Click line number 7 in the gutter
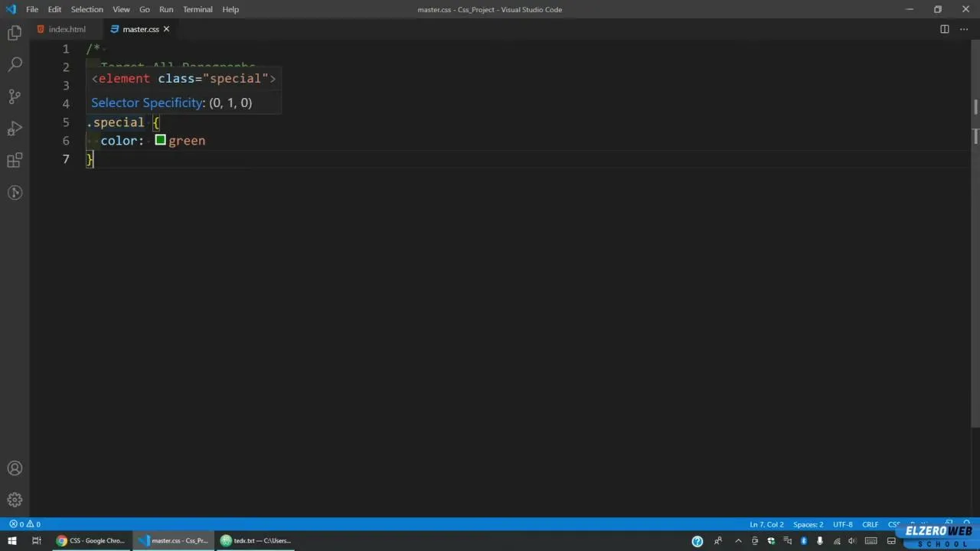This screenshot has width=980, height=551. tap(66, 159)
